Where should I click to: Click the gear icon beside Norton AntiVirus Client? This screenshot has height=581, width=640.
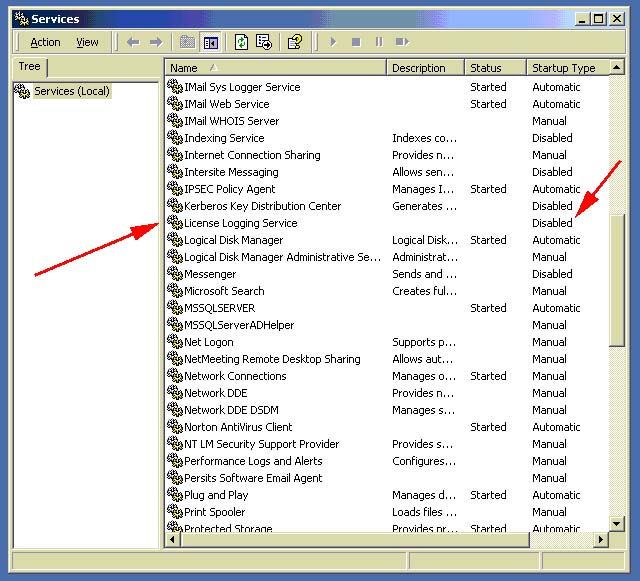(x=175, y=427)
